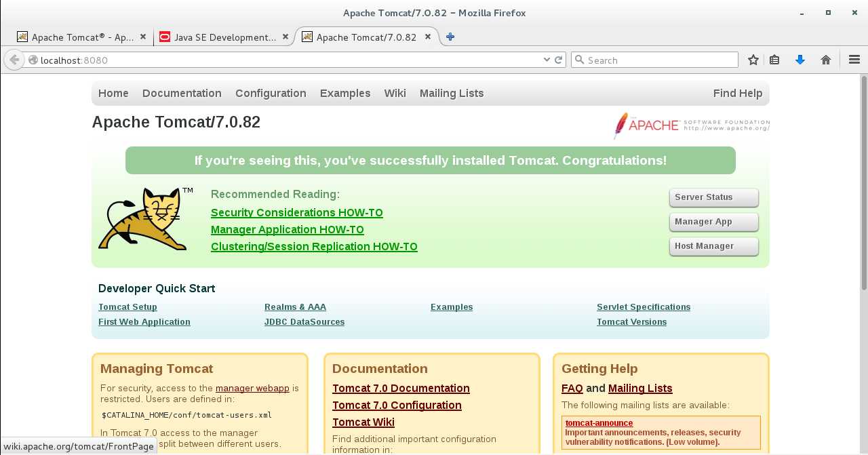Open Manager Application HOW-TO link

[288, 230]
